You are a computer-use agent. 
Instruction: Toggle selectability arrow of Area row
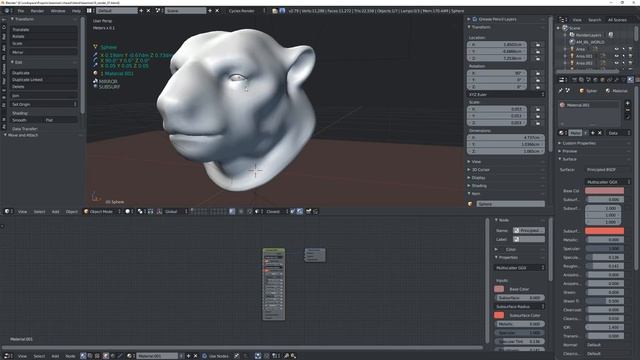(624, 49)
